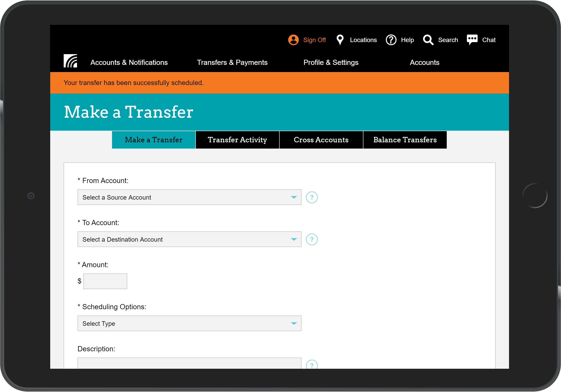561x392 pixels.
Task: Open help tooltip beside From Account
Action: click(312, 197)
